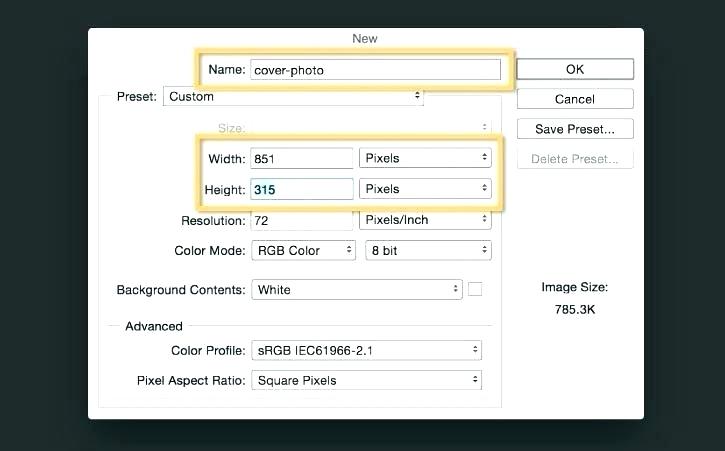Viewport: 725px width, 451px height.
Task: Open the Background Contents dropdown
Action: (x=355, y=290)
